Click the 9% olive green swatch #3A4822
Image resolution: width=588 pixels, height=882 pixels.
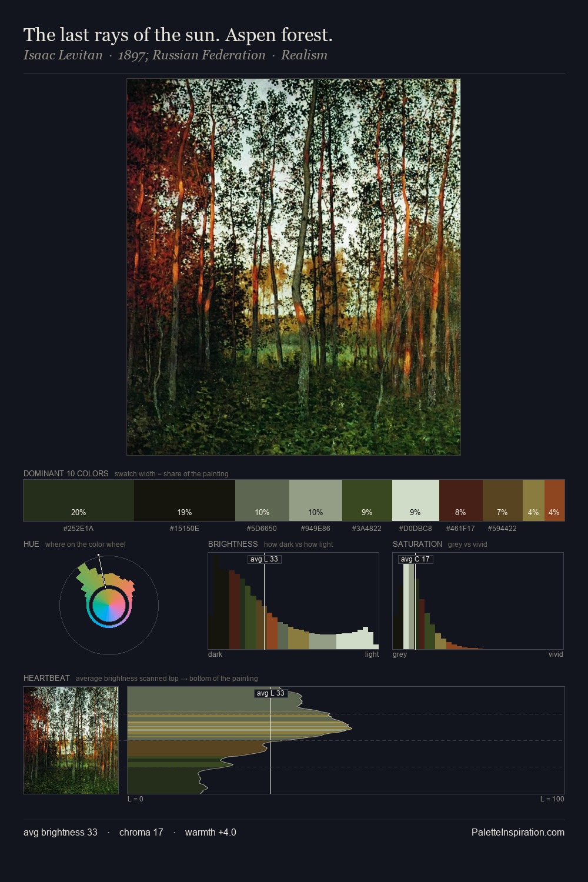367,500
